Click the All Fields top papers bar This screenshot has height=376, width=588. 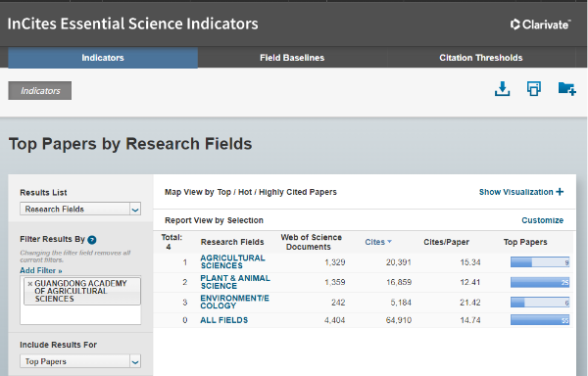point(540,320)
